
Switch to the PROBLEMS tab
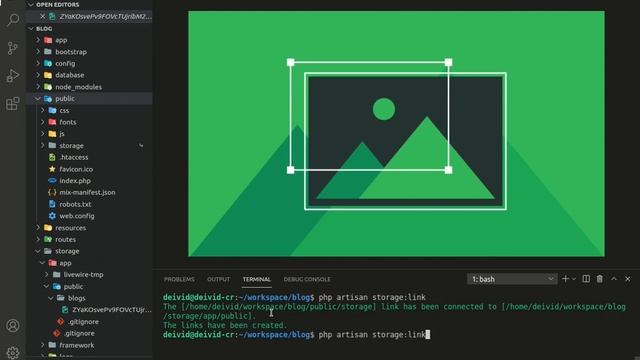[x=179, y=279]
